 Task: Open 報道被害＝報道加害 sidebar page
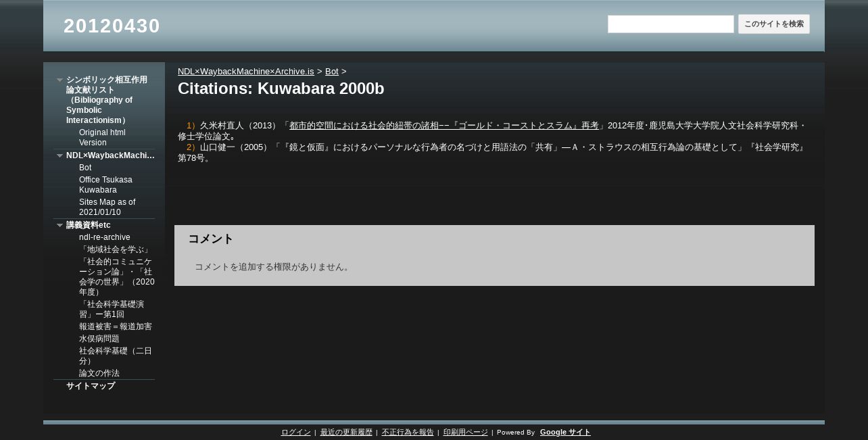point(116,326)
